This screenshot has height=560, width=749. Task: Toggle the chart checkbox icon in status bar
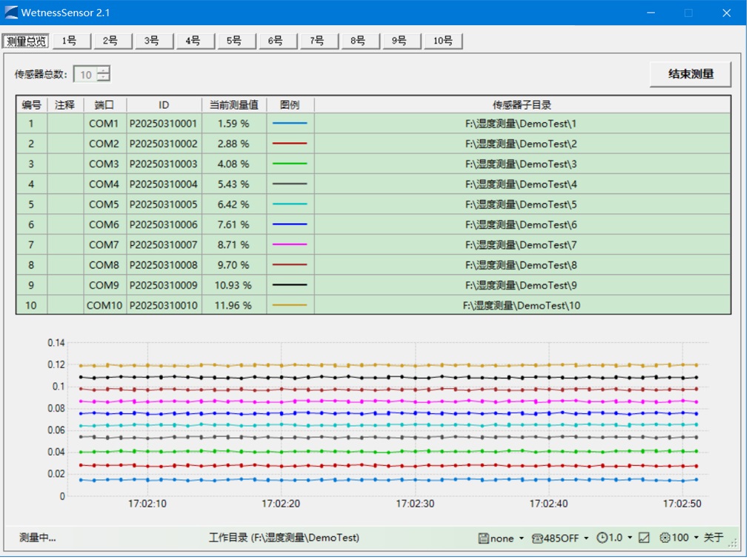click(644, 538)
